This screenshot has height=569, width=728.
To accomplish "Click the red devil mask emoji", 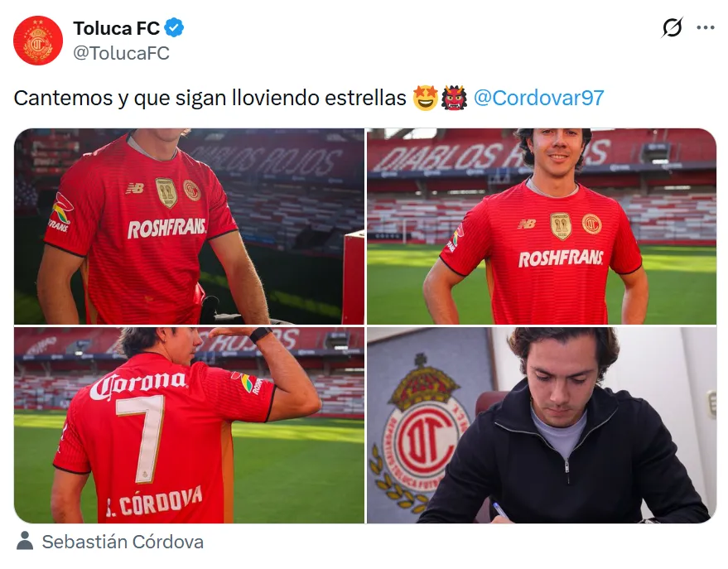I will point(454,98).
